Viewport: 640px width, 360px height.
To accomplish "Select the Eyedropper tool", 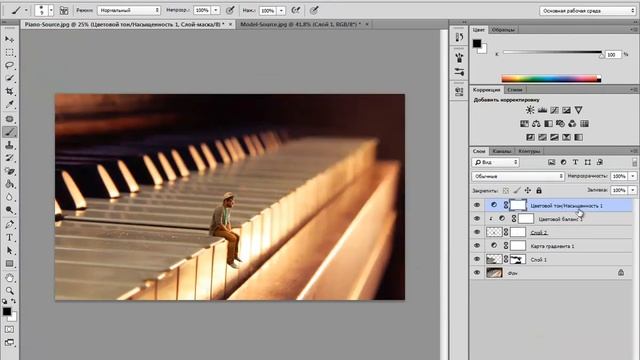I will 9,104.
